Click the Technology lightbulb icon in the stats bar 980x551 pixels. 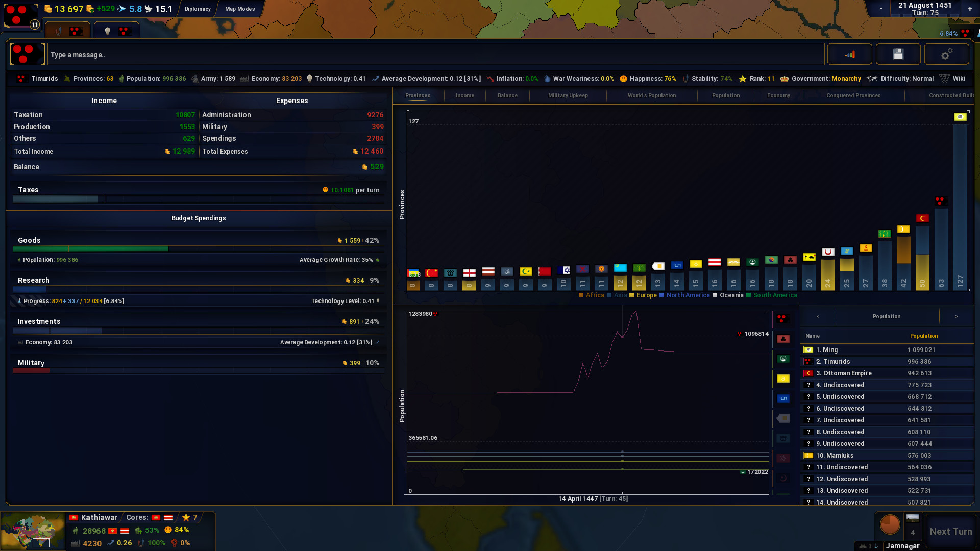(x=310, y=78)
